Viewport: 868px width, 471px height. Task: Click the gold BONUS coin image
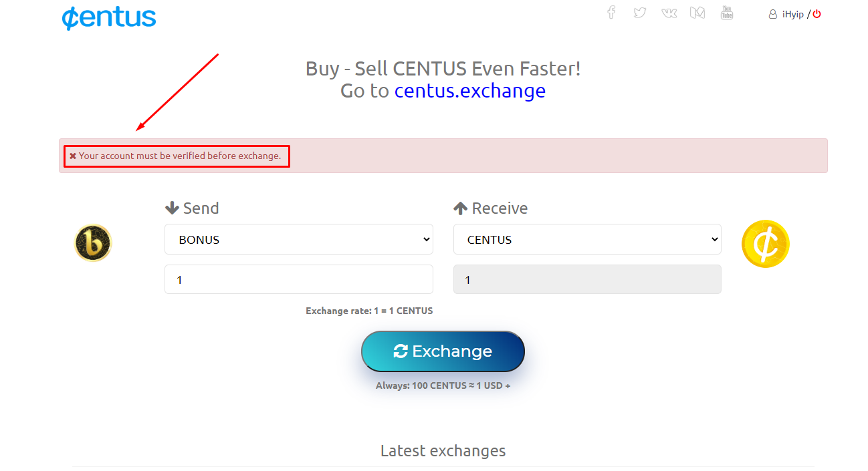[x=93, y=243]
